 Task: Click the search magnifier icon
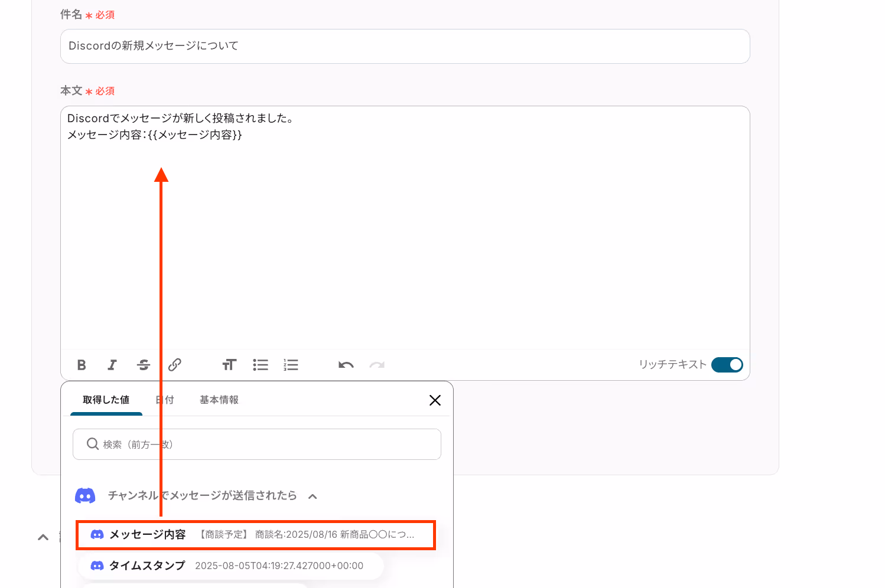(x=93, y=444)
